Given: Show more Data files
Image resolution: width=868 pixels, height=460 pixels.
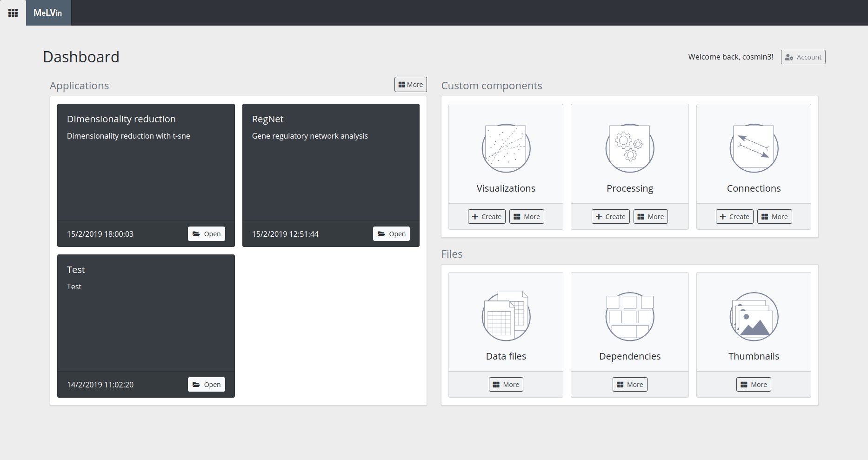Looking at the screenshot, I should [x=506, y=385].
